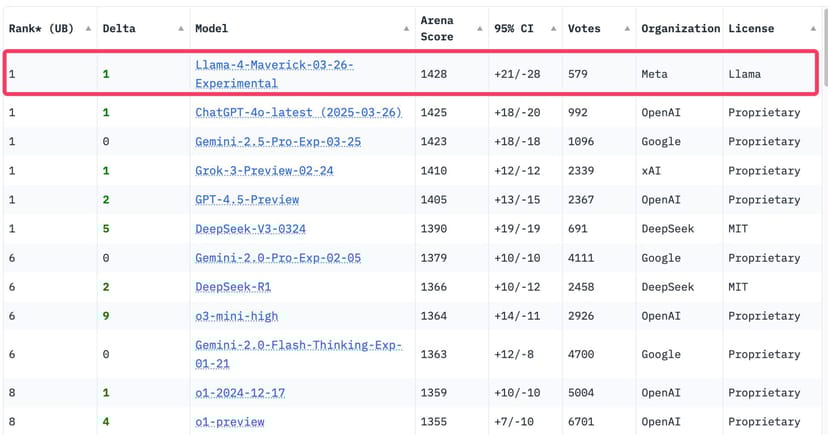Click the Delta column sort arrow

point(181,29)
